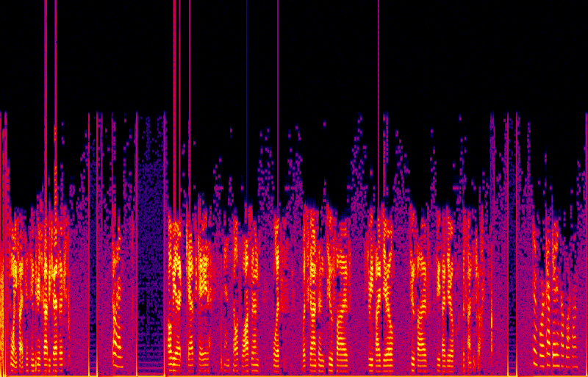Click the tall magenta spike right of center
This screenshot has height=377, width=588.
[379, 73]
